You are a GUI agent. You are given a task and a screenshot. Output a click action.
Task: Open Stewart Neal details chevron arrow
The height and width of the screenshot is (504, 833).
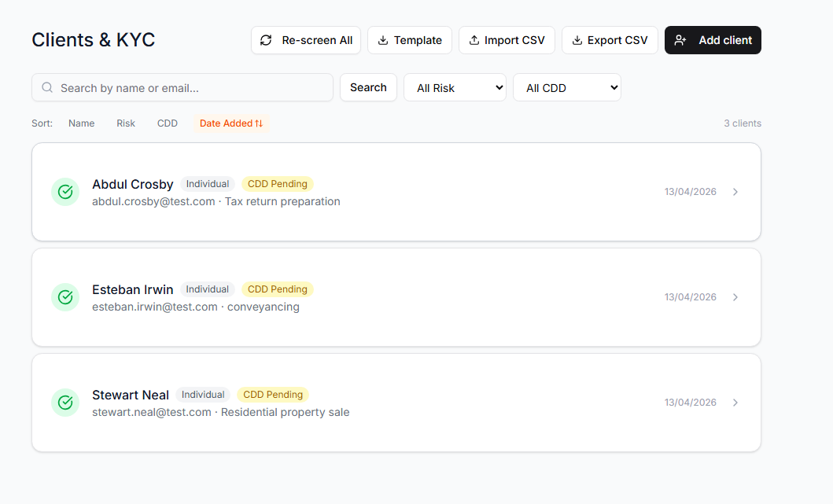pos(735,403)
